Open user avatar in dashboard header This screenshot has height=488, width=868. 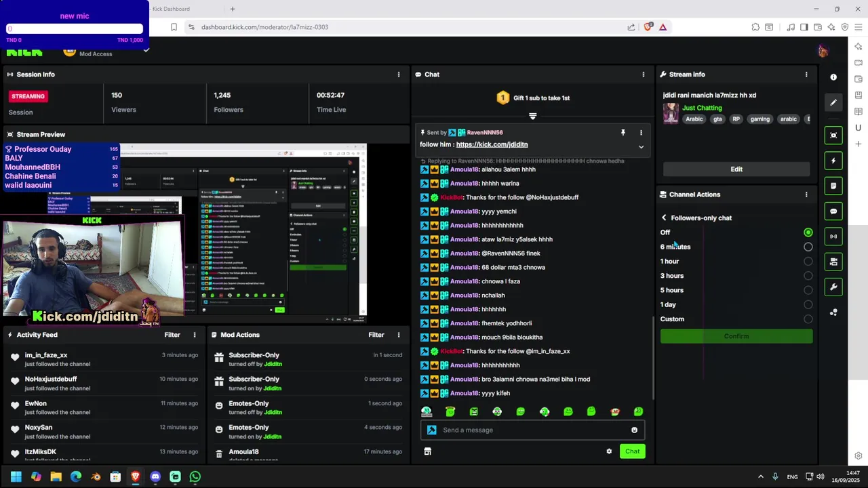pyautogui.click(x=823, y=52)
